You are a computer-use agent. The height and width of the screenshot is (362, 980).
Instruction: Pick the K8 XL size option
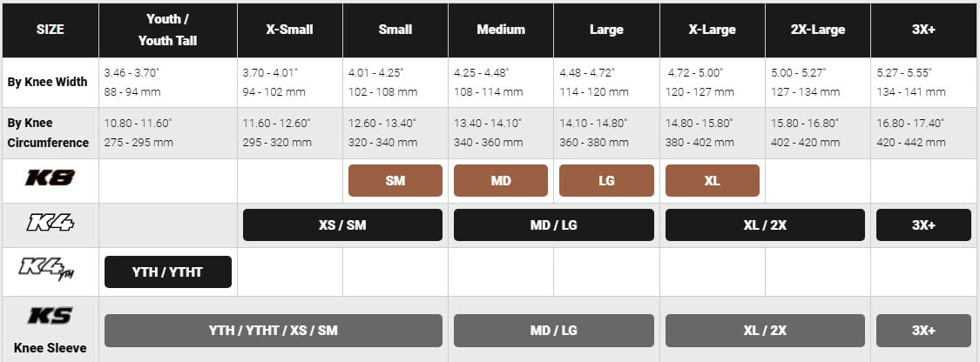pos(713,180)
